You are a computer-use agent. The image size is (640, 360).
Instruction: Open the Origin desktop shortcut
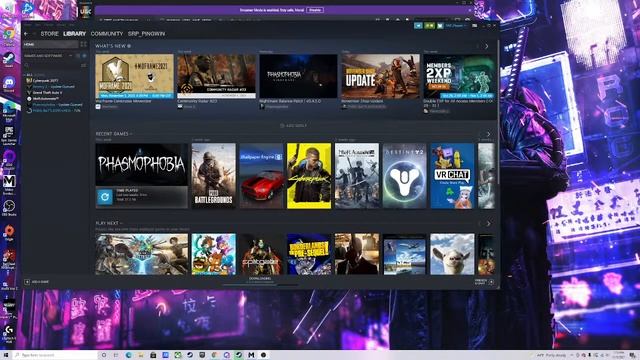pos(9,233)
